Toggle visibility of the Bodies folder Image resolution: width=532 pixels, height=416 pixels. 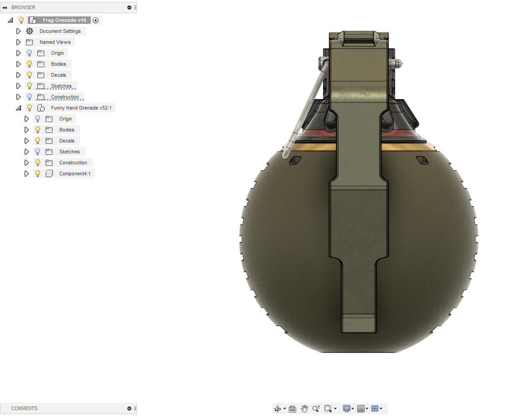coord(29,64)
